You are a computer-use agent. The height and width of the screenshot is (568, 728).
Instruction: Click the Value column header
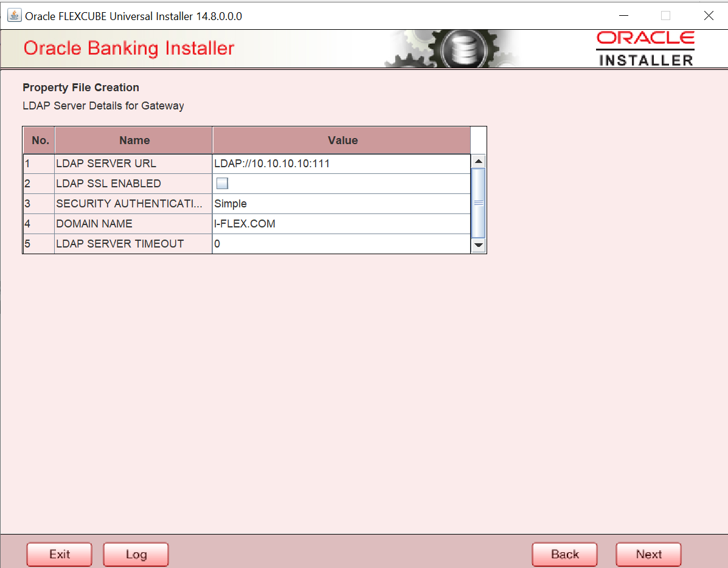[x=342, y=140]
